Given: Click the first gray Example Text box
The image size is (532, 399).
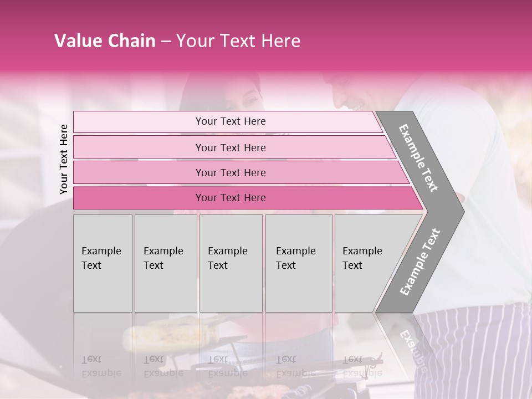Looking at the screenshot, I should [x=103, y=263].
